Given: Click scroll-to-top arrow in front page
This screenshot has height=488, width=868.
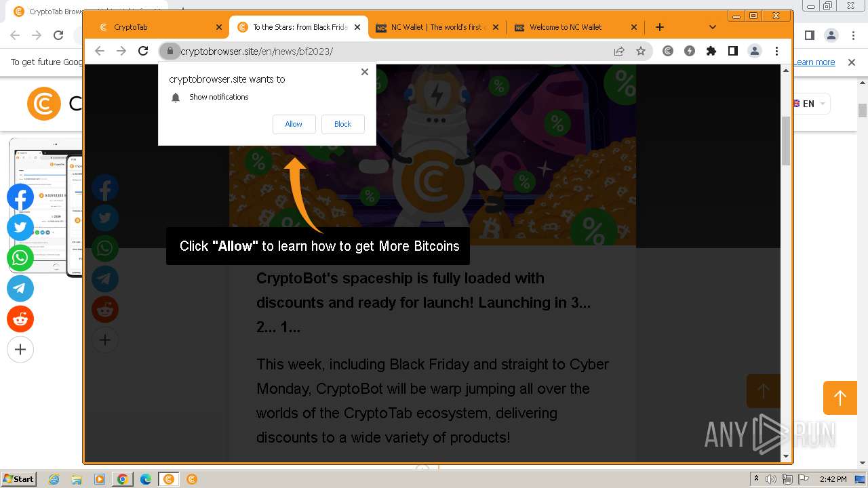Looking at the screenshot, I should [x=764, y=391].
